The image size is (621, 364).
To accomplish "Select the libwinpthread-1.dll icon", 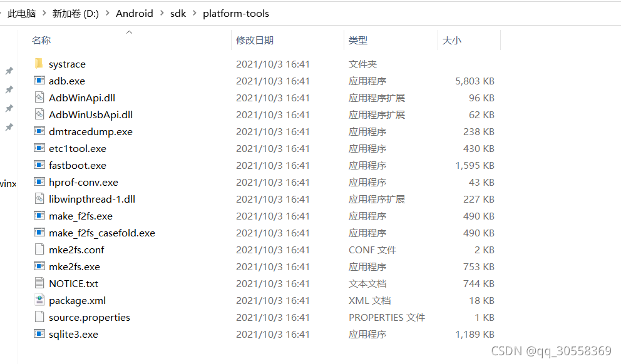I will coord(39,199).
